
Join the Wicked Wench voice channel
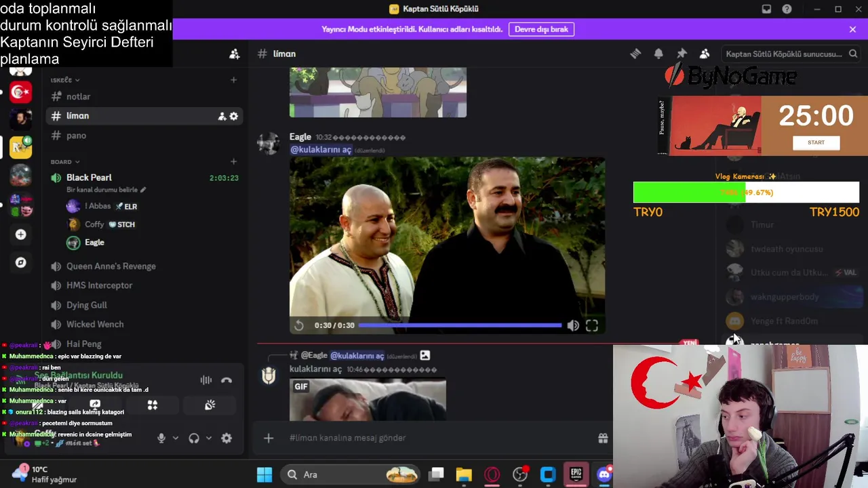tap(144, 325)
